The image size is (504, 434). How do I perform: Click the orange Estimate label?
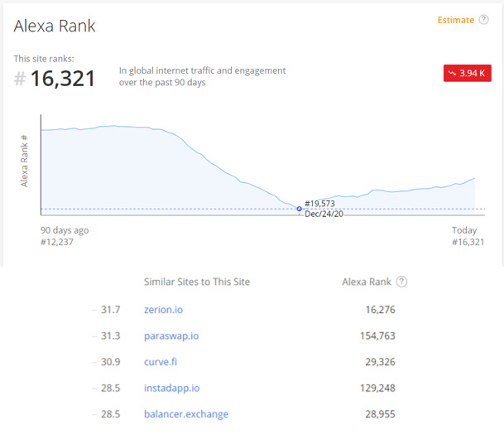[456, 20]
